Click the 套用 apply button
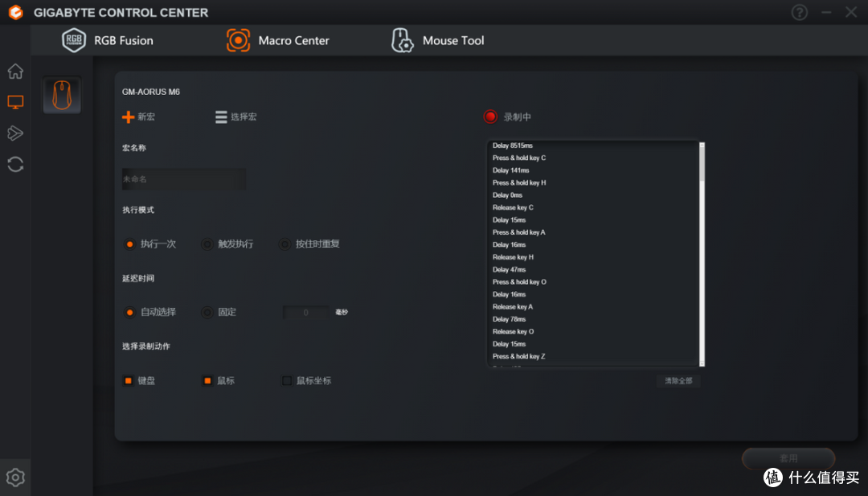868x496 pixels. (x=788, y=458)
